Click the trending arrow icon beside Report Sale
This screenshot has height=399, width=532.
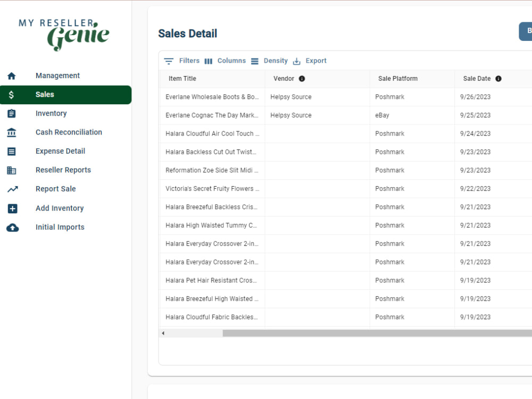(x=13, y=189)
